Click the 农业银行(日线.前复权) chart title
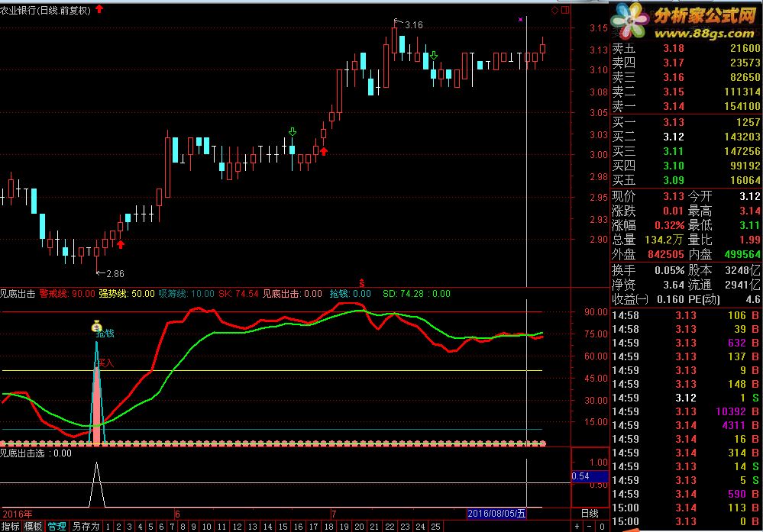 click(x=45, y=10)
